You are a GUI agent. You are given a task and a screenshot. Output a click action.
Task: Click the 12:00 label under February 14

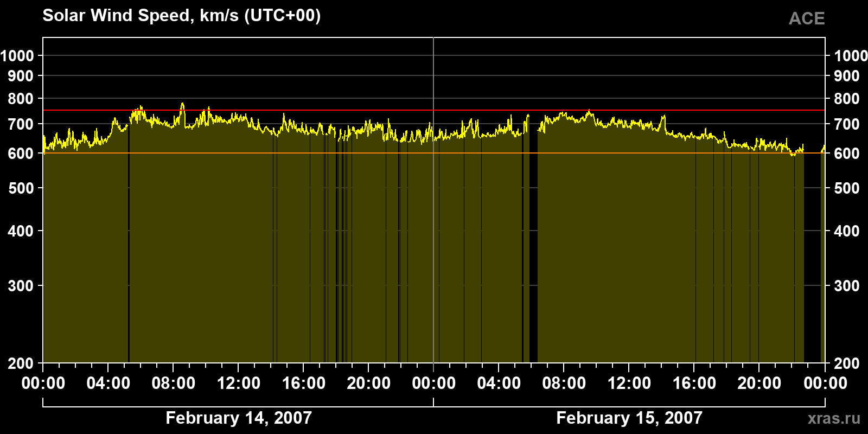[239, 384]
